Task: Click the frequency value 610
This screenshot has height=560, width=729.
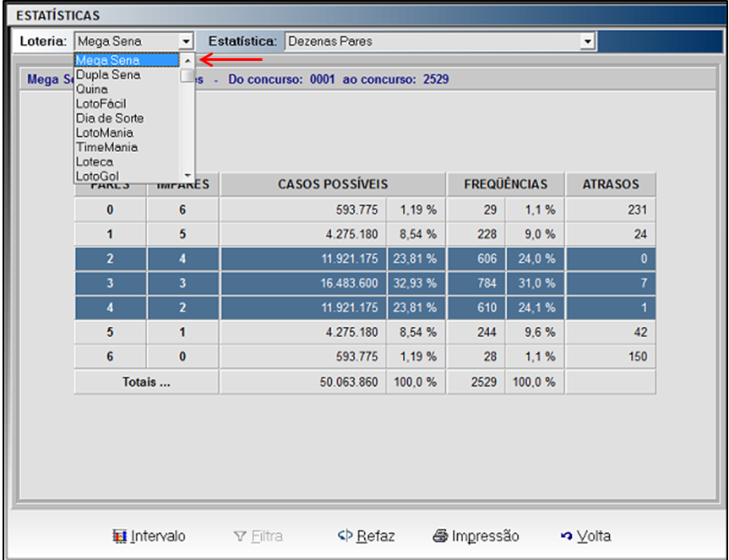Action: pos(476,307)
